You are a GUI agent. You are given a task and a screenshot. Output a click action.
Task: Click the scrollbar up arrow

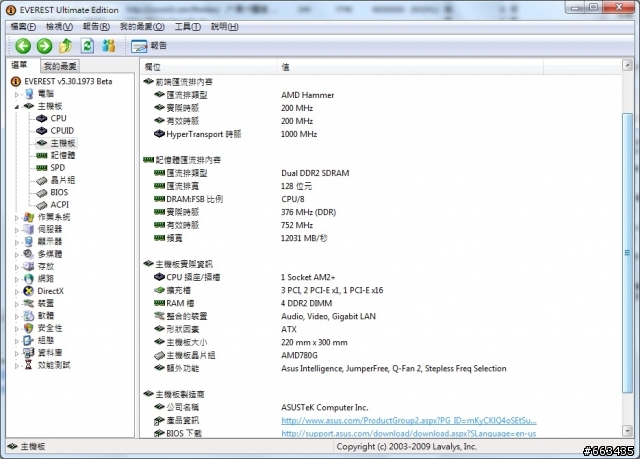[x=627, y=65]
